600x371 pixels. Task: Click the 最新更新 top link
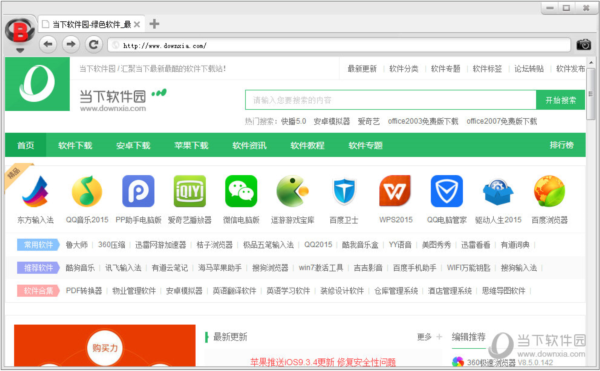pos(362,69)
